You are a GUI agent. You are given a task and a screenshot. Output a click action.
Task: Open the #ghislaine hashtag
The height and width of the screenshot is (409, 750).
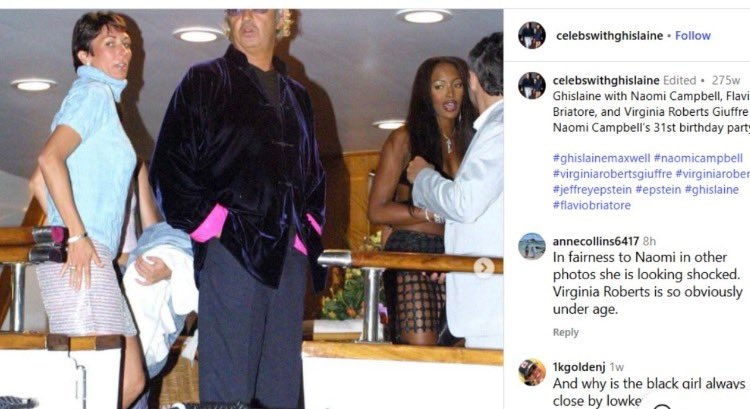click(712, 190)
